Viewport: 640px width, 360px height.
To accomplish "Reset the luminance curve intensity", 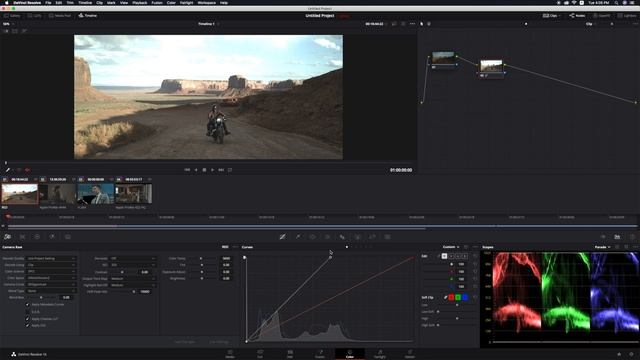I will click(x=475, y=264).
